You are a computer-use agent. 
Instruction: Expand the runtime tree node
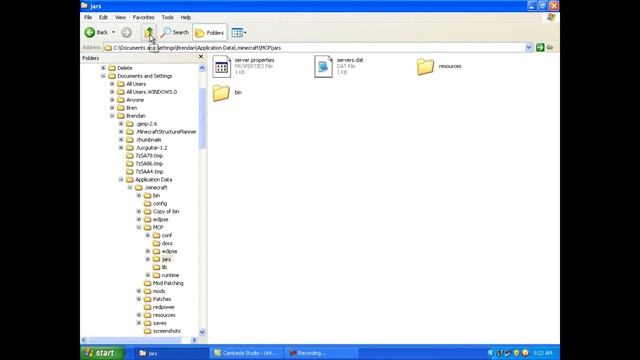pyautogui.click(x=148, y=275)
